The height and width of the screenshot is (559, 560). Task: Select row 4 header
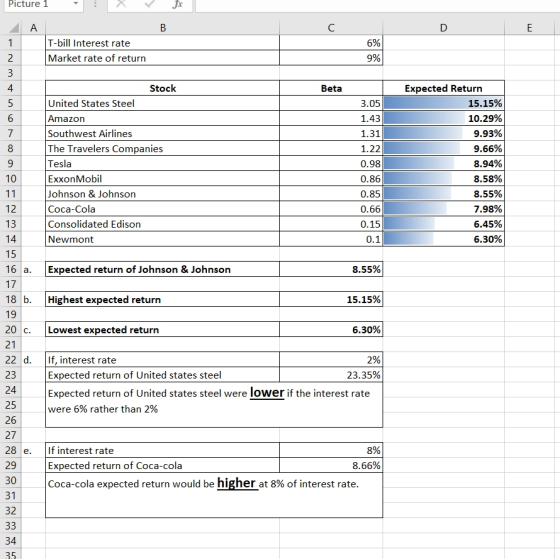point(11,88)
